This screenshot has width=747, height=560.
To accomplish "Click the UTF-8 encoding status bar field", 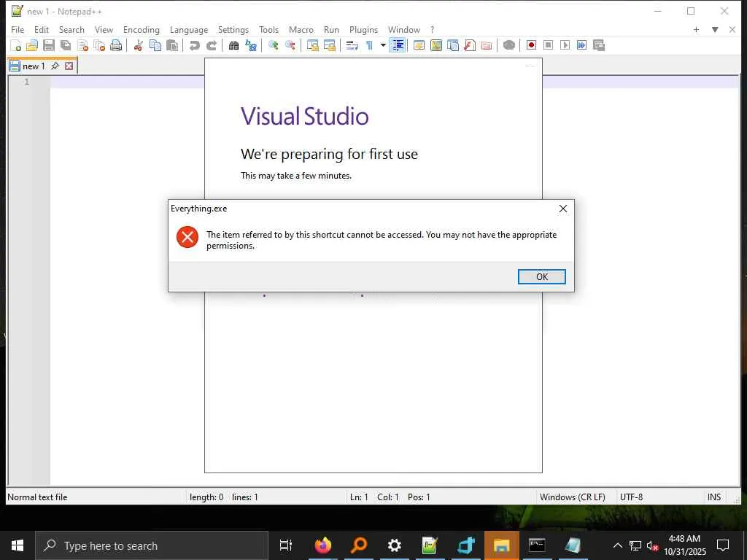I will [x=659, y=497].
